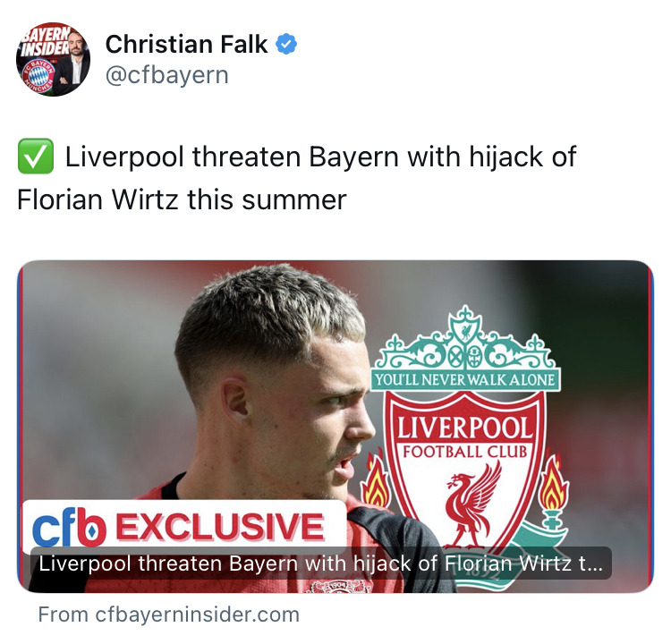671x644 pixels.
Task: Click the green check mark emoji
Action: click(x=36, y=157)
